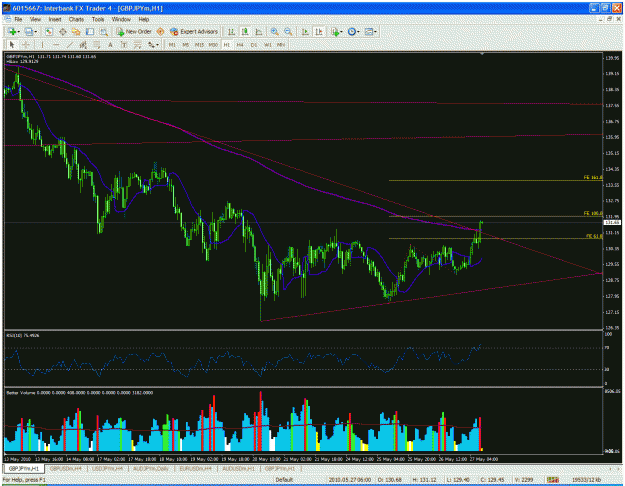Toggle the Data Window crosshair-target icon

(x=63, y=32)
